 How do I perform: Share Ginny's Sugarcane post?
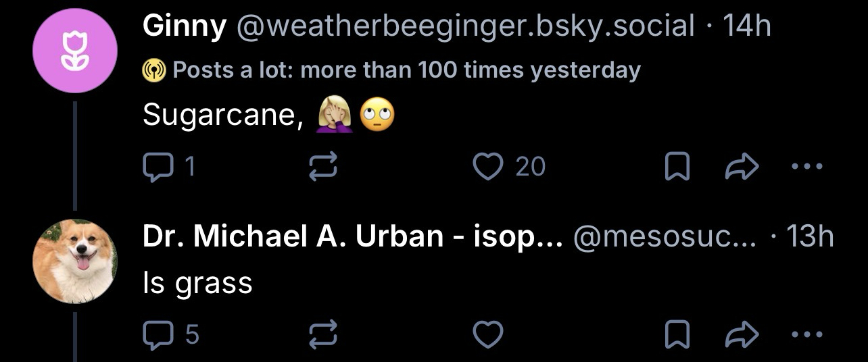coord(741,167)
